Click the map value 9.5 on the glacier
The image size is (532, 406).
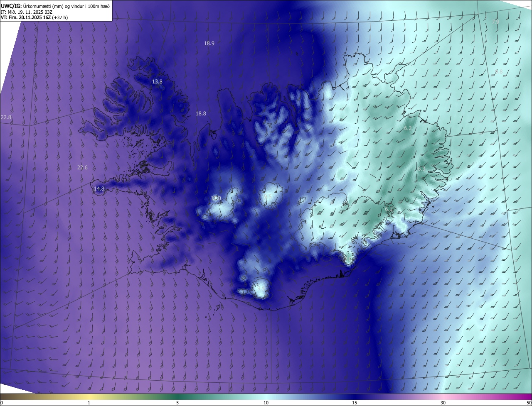point(268,197)
